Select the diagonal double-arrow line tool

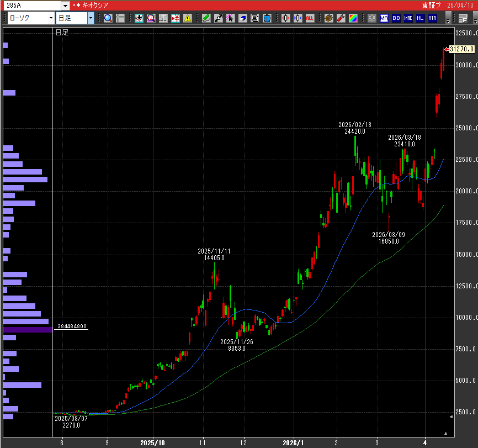219,18
